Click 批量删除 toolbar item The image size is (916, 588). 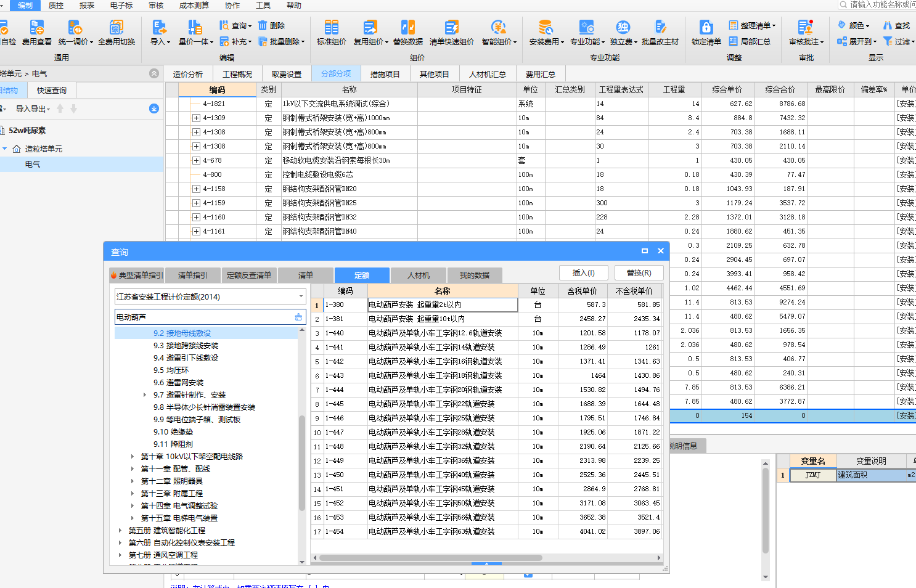(282, 42)
